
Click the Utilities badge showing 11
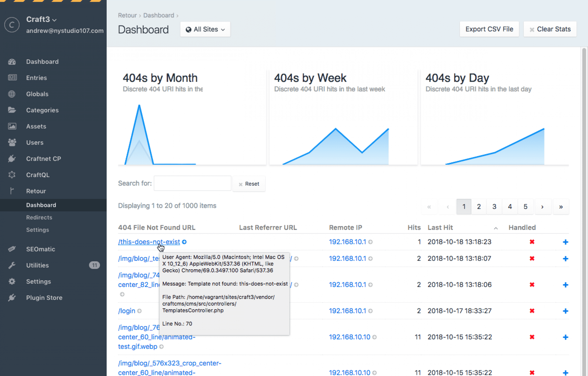pyautogui.click(x=94, y=265)
